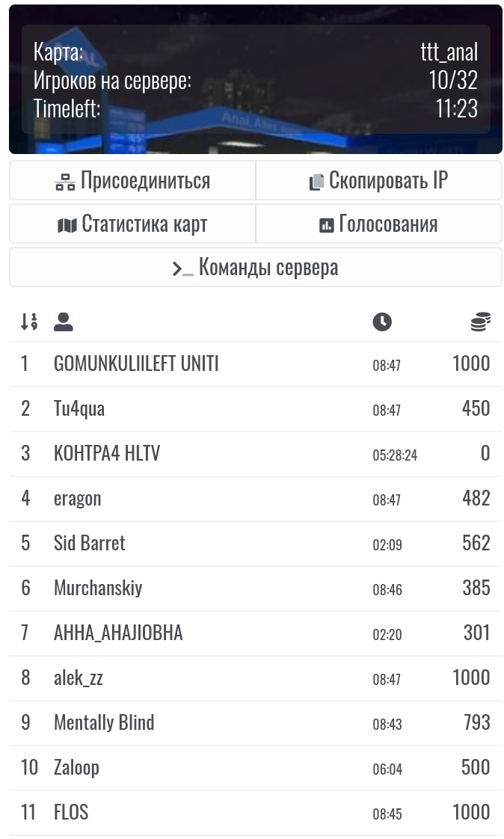Image resolution: width=504 pixels, height=839 pixels.
Task: Click the coins stack column icon
Action: [x=481, y=322]
